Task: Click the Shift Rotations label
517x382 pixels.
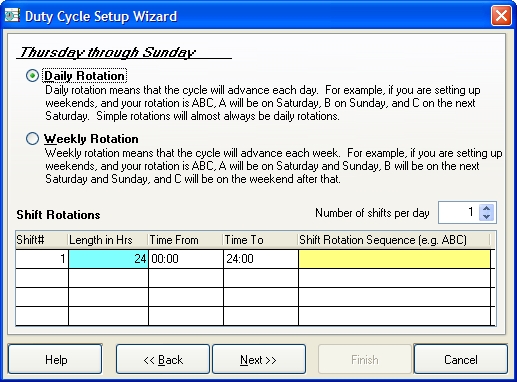Action: (58, 215)
